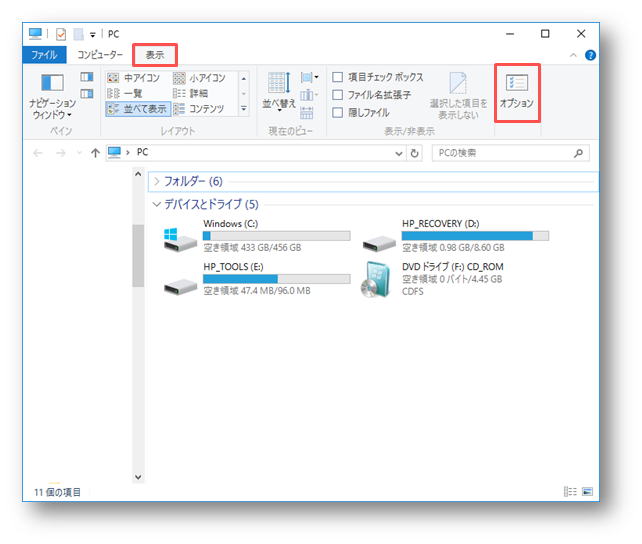The height and width of the screenshot is (544, 642).
Task: Click 空き領域 47.4 MB/96.0 MB text
Action: click(x=257, y=291)
